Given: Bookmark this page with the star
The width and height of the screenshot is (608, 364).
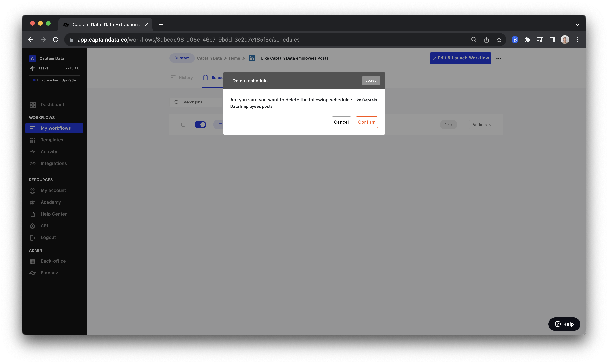Looking at the screenshot, I should [x=499, y=40].
